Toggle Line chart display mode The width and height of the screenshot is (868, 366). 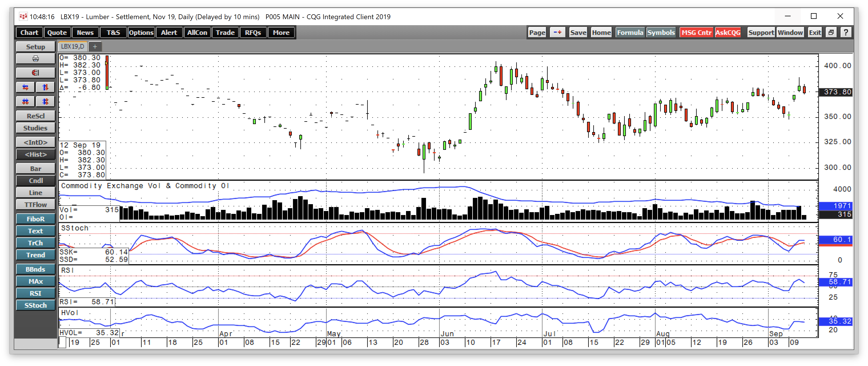[x=35, y=192]
